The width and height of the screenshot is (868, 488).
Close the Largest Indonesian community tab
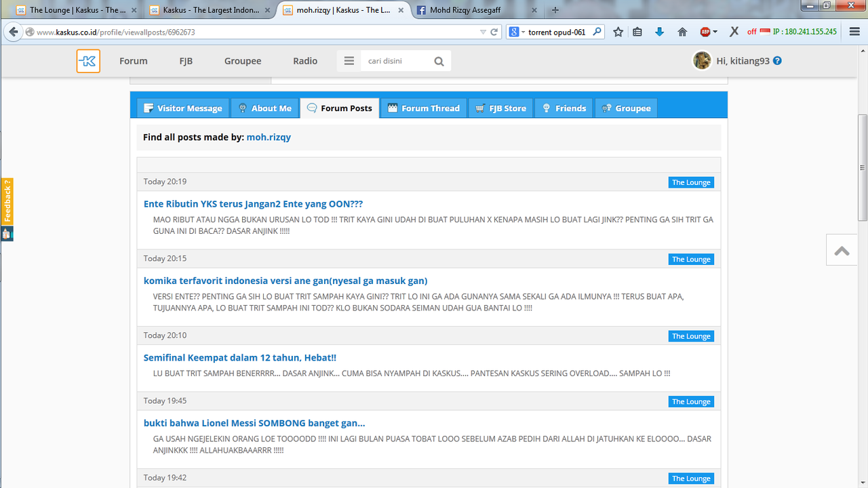(x=267, y=10)
